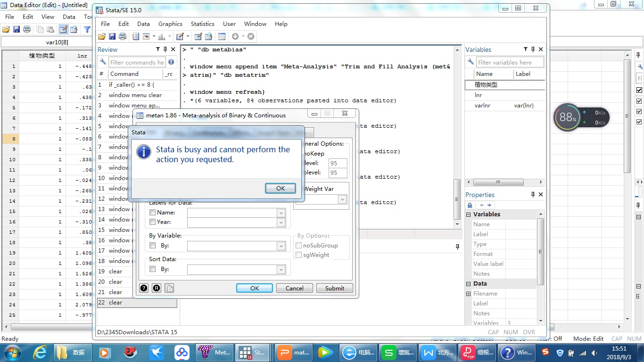Open the Year variable dropdown
The height and width of the screenshot is (362, 644).
click(x=281, y=222)
